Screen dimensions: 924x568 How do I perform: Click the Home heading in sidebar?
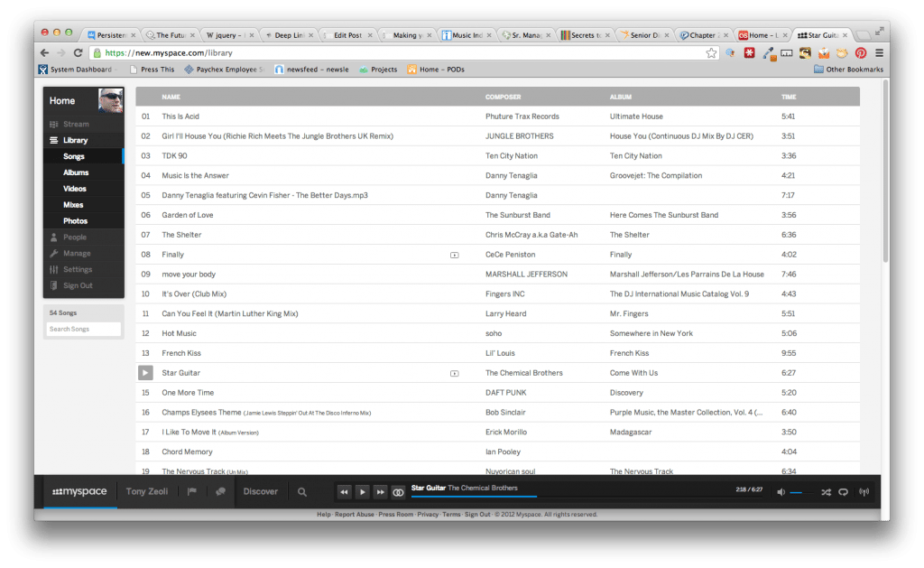62,101
